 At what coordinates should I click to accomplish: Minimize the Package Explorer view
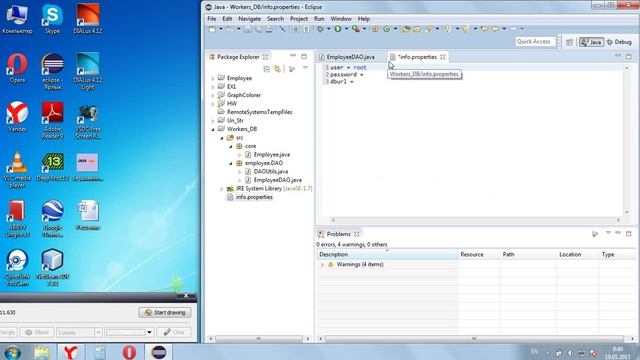tap(293, 56)
